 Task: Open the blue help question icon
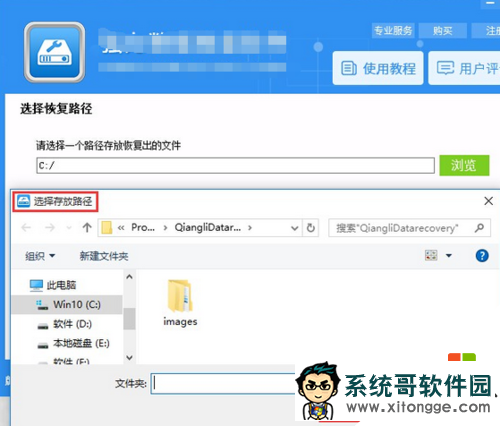pyautogui.click(x=482, y=256)
